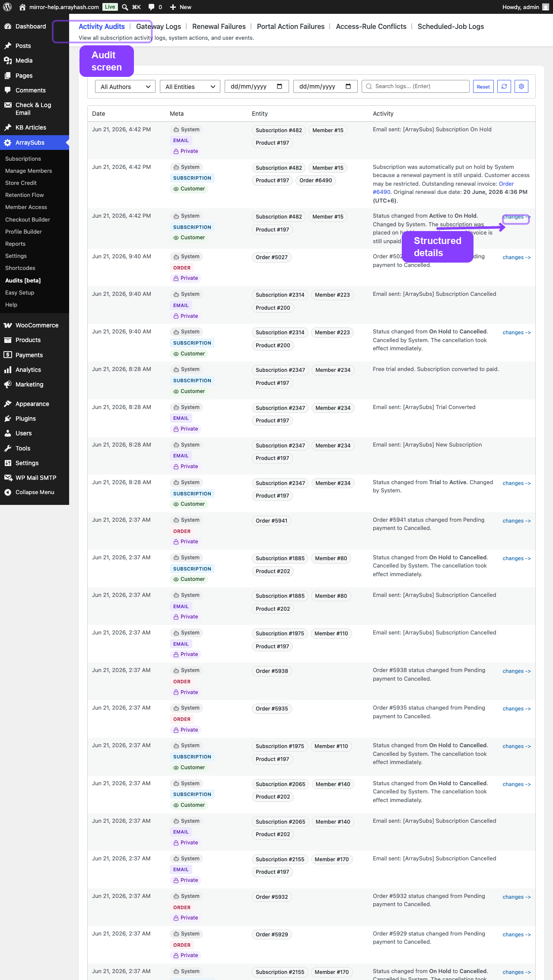Click the WordPress logo icon
The image size is (553, 980).
7,7
